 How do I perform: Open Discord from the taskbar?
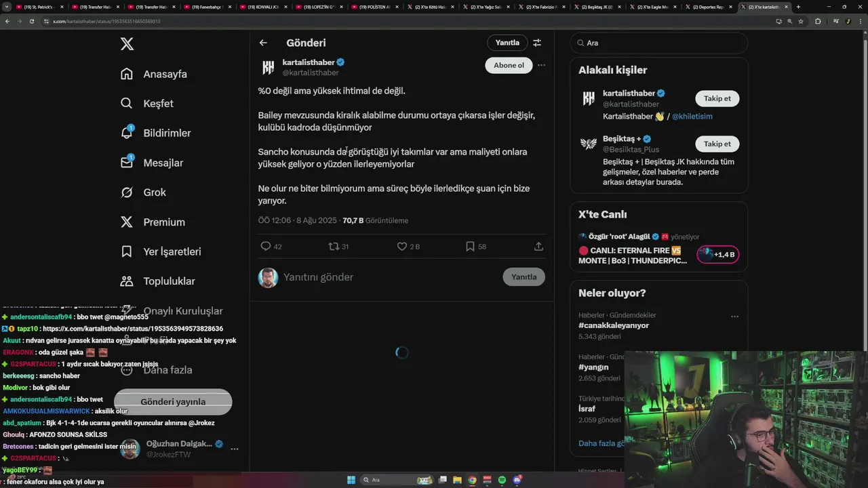pos(517,480)
